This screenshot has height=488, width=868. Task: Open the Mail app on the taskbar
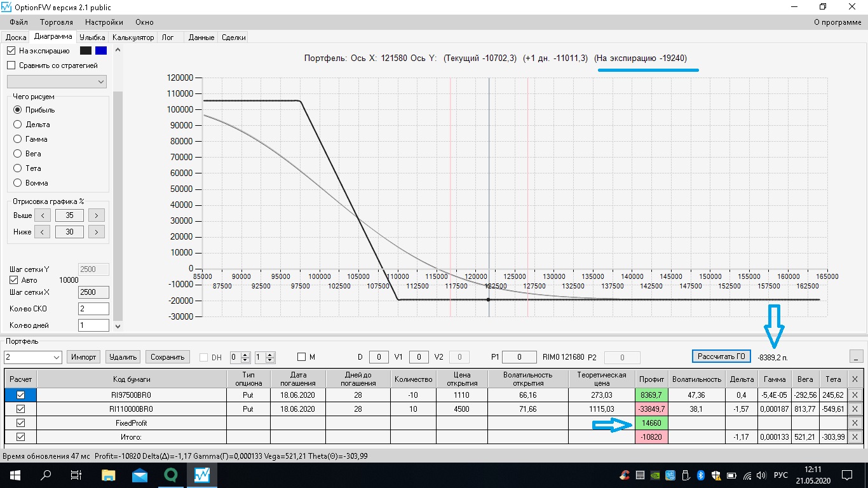coord(140,475)
